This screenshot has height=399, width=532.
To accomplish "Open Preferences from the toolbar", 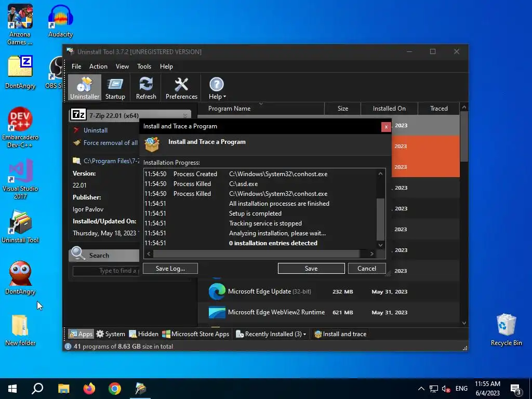I will (x=181, y=88).
